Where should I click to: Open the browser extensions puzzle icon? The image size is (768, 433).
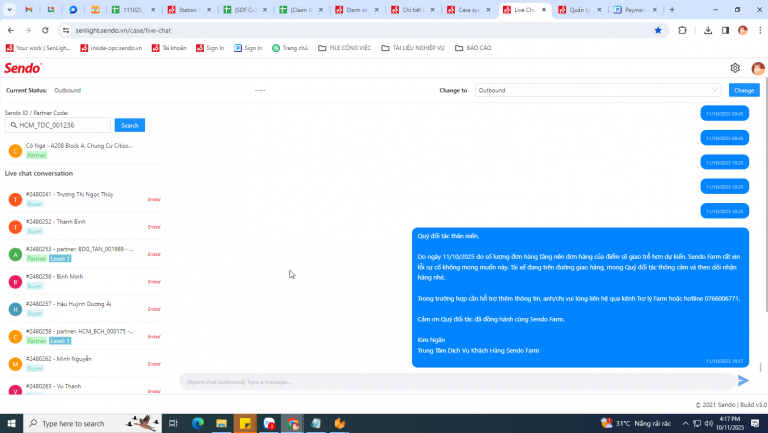[682, 30]
